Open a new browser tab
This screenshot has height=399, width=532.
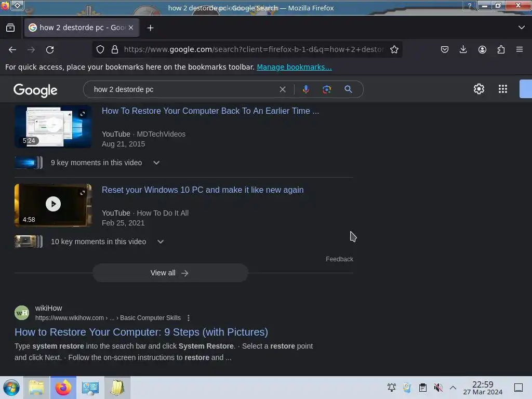[150, 28]
